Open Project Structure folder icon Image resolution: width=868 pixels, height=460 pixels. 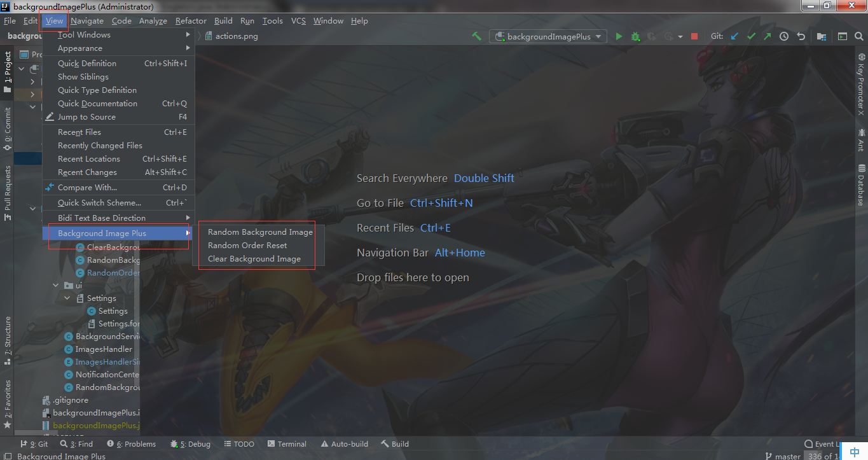pos(822,36)
